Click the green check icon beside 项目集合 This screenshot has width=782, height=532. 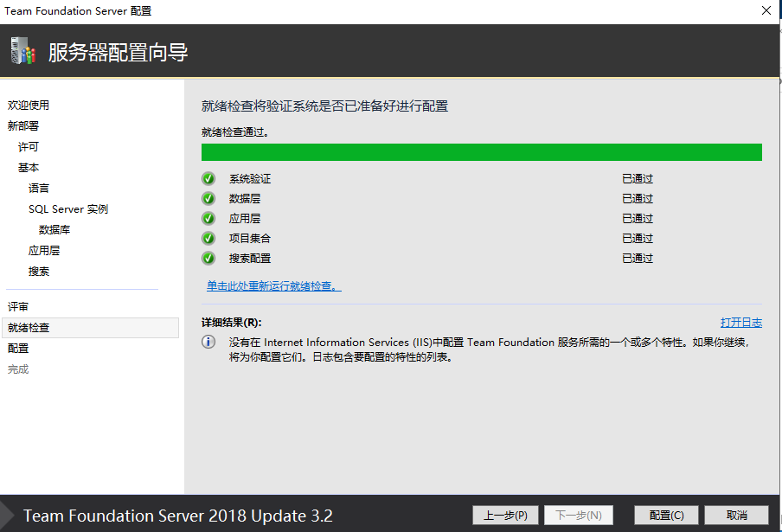tap(208, 239)
